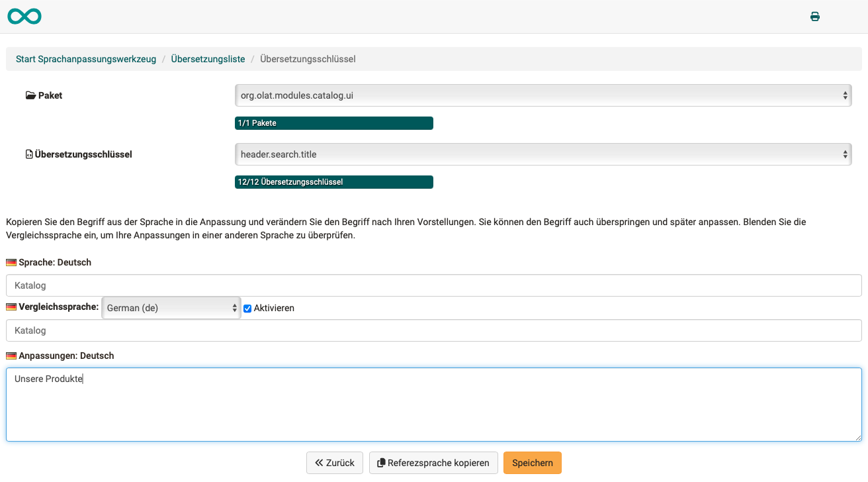Image resolution: width=868 pixels, height=482 pixels.
Task: Click the folder icon next to Paket
Action: (x=30, y=95)
